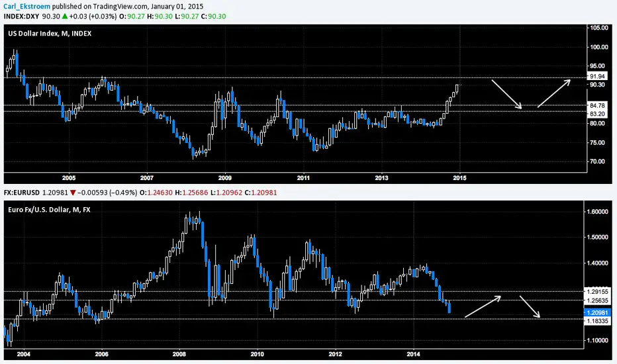Click the FX:EURUSD symbol label
Viewport: 617px width, 364px height.
coord(22,193)
